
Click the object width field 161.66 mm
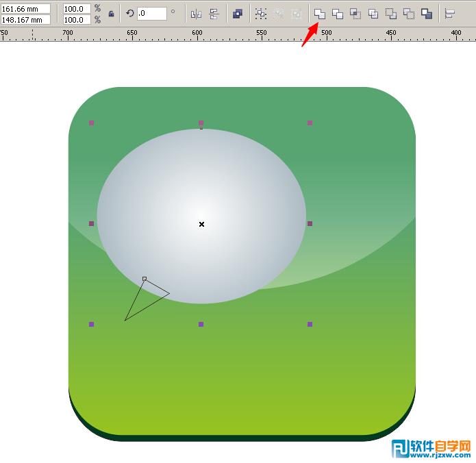25,9
